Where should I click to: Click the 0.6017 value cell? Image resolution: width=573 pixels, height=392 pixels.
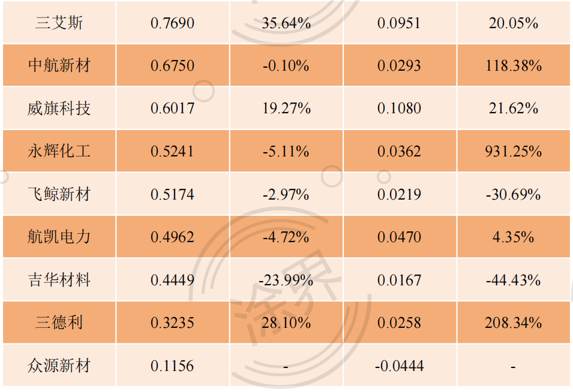point(172,108)
